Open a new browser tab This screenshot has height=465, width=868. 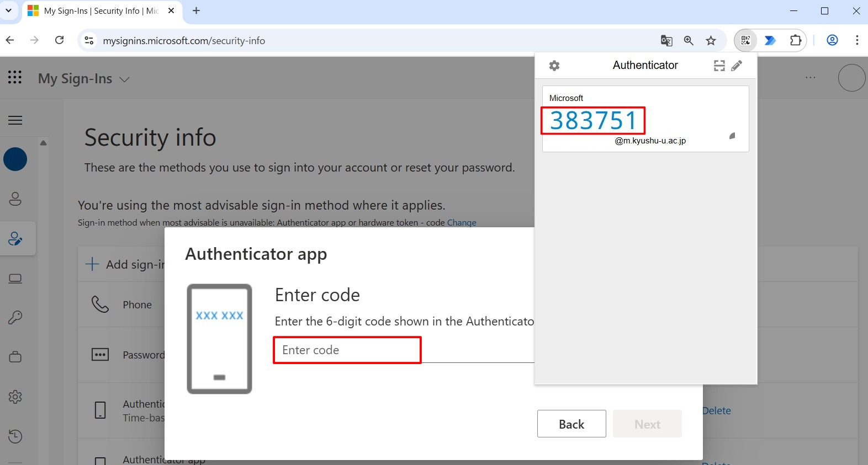point(196,10)
